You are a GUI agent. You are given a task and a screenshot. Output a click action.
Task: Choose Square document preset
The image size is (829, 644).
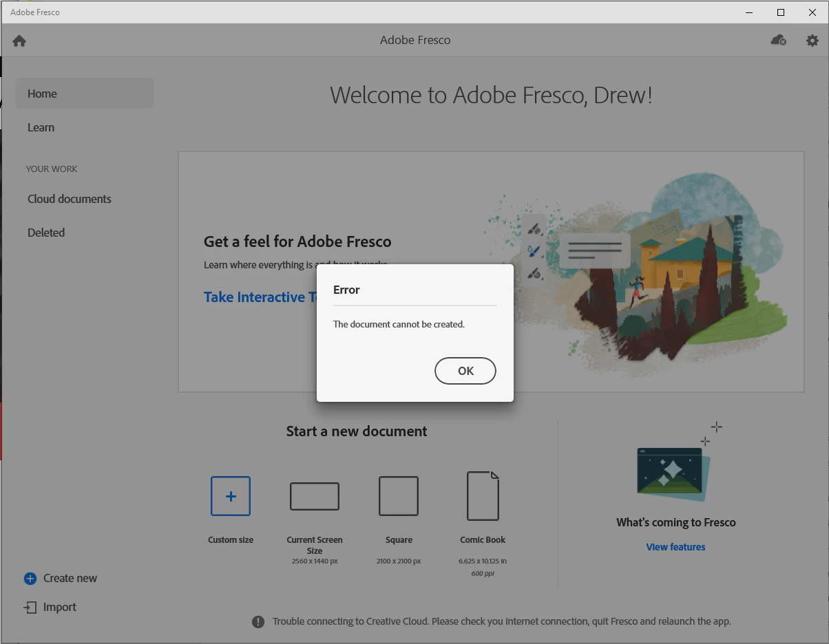point(399,496)
